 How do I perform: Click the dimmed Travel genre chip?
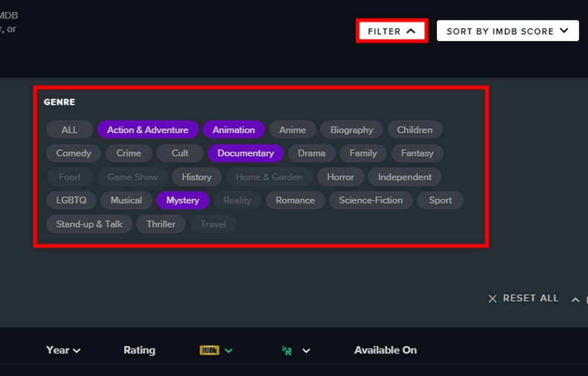[x=213, y=224]
